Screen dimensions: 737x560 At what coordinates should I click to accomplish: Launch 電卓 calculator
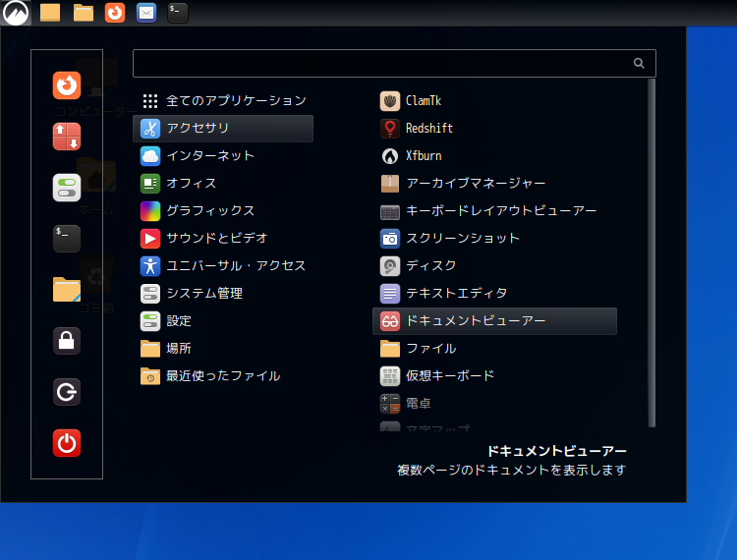tap(494, 404)
